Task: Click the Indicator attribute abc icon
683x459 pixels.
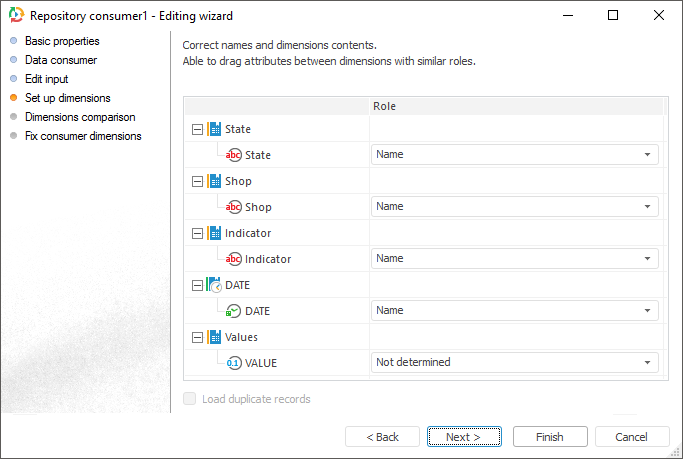Action: 234,259
